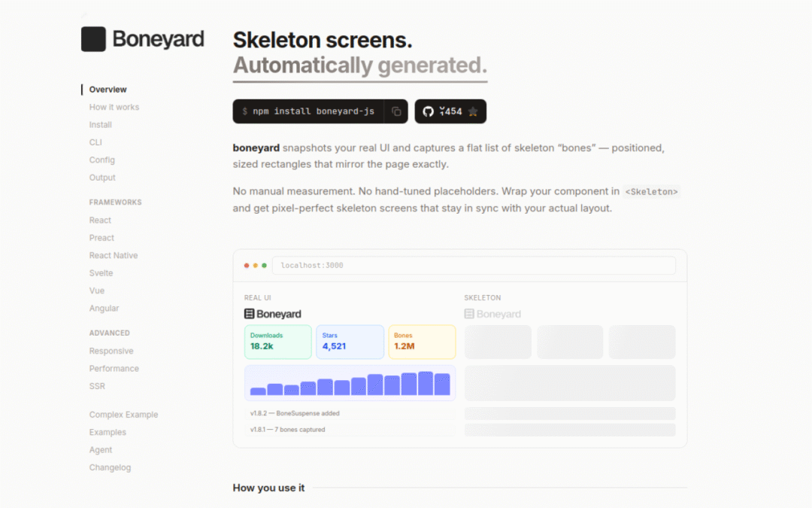Go to the Responsive page
This screenshot has height=508, width=812.
click(111, 351)
